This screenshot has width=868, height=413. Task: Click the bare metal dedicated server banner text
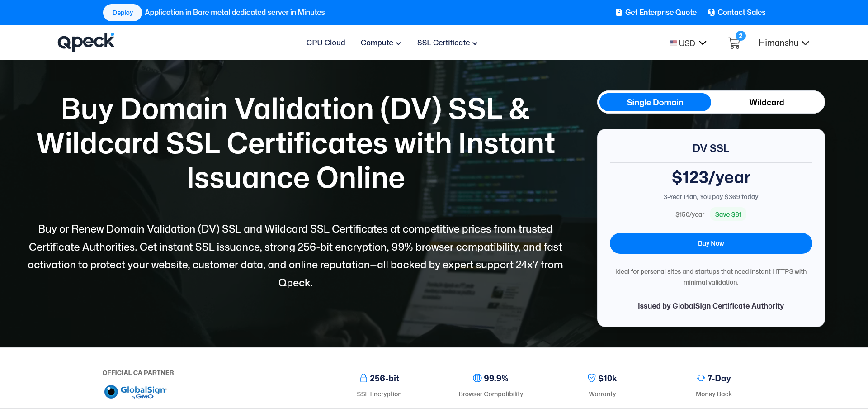coord(235,12)
